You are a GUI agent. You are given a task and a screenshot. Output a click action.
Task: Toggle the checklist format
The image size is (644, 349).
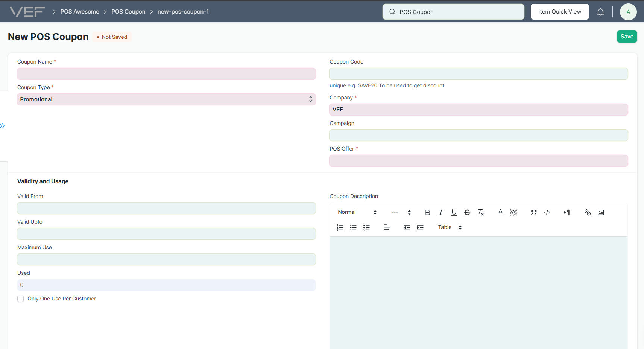pyautogui.click(x=366, y=227)
